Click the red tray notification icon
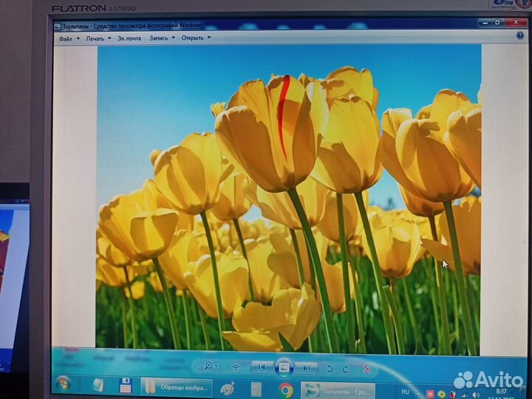 pyautogui.click(x=430, y=395)
